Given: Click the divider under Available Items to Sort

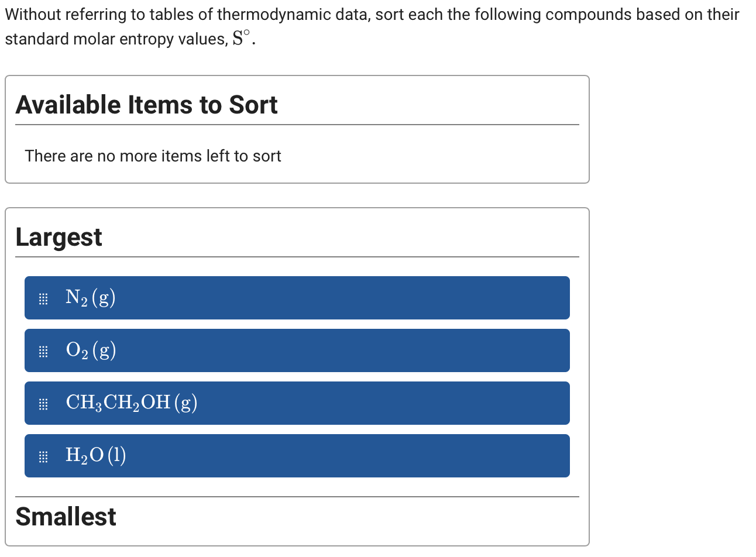Looking at the screenshot, I should pyautogui.click(x=297, y=125).
